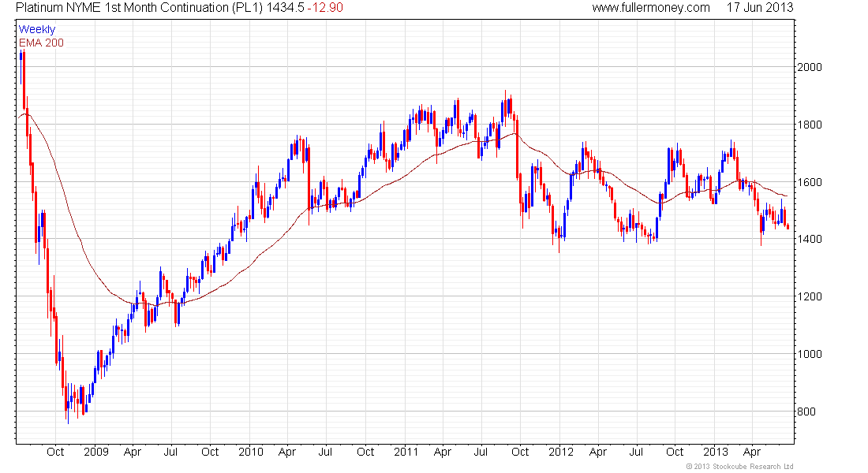This screenshot has width=868, height=473.
Task: Click the 1200 price axis label
Action: 810,297
